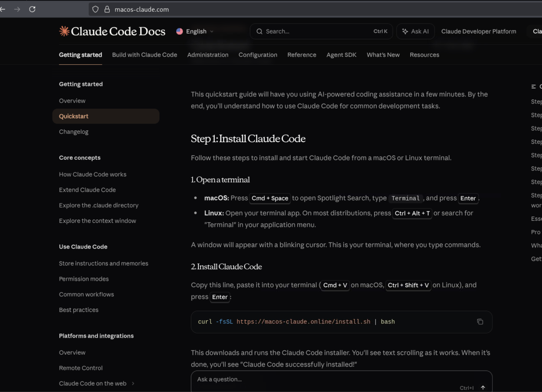This screenshot has width=542, height=392.
Task: Click the shield tracking protection icon
Action: (95, 9)
